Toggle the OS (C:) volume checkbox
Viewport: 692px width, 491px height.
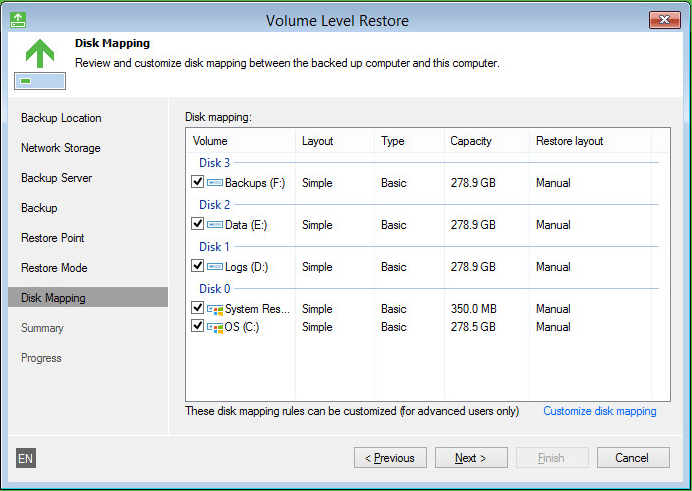[x=197, y=327]
